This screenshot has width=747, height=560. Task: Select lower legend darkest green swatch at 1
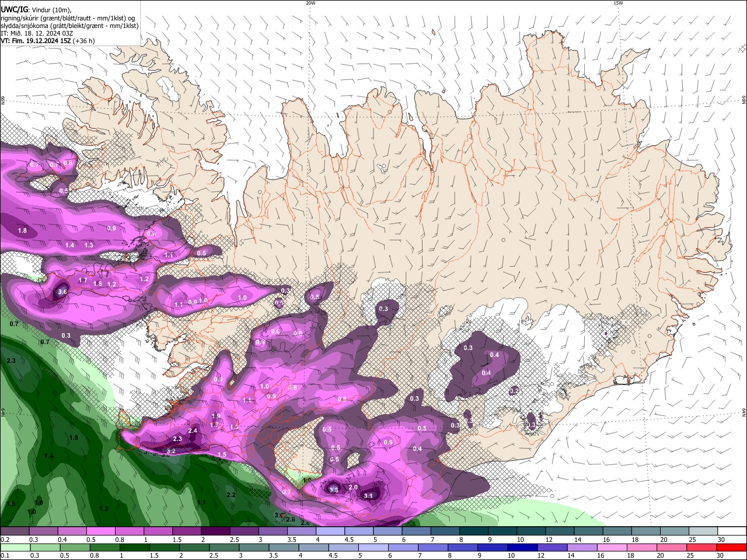tap(134, 547)
